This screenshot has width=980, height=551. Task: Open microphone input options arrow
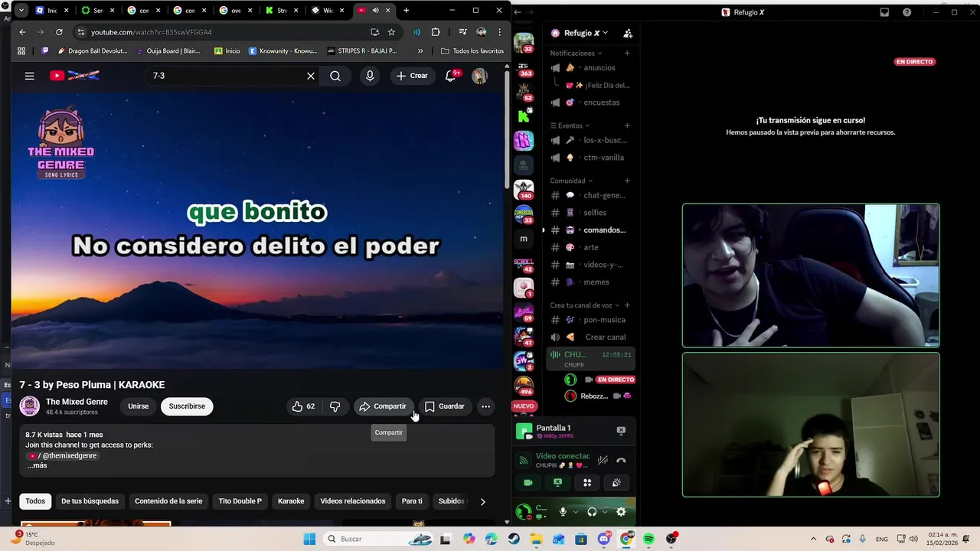click(x=574, y=512)
